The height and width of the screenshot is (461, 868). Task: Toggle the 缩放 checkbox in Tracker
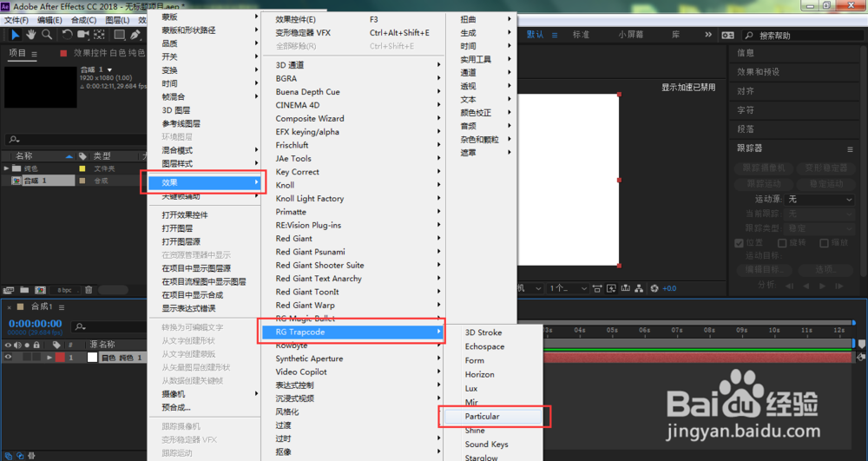tap(824, 243)
